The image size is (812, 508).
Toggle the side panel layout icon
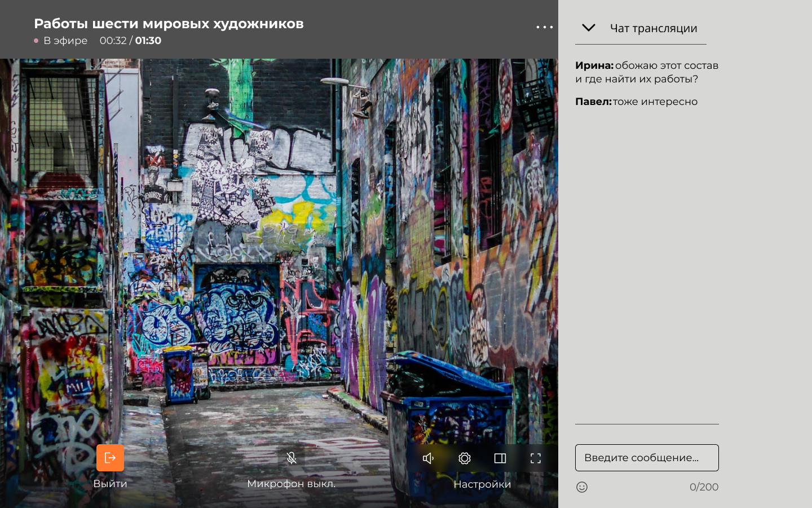[500, 458]
